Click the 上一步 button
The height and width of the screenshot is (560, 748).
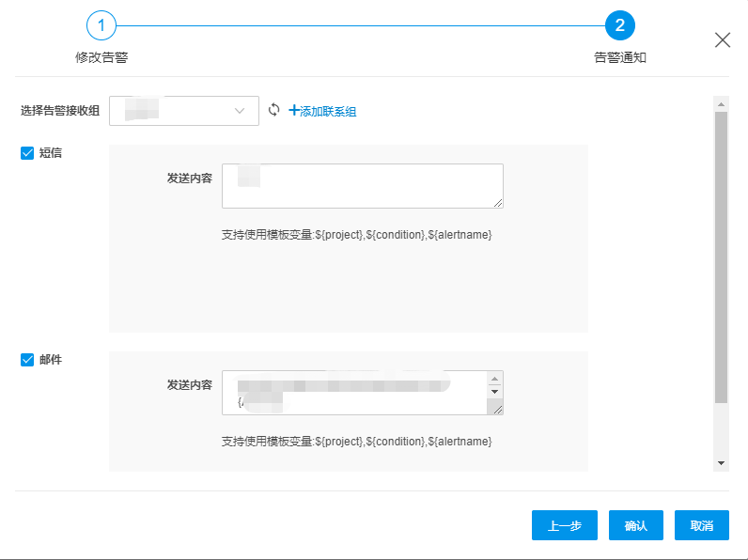click(565, 525)
